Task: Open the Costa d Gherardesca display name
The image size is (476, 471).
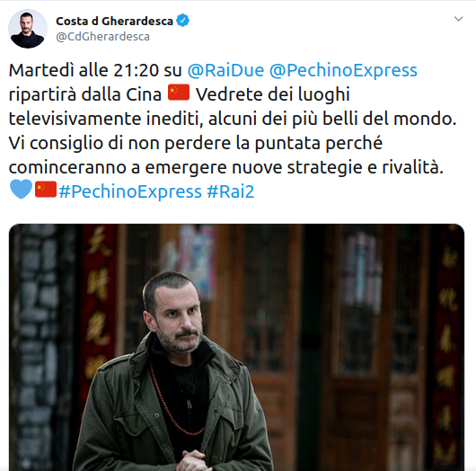Action: [x=114, y=21]
